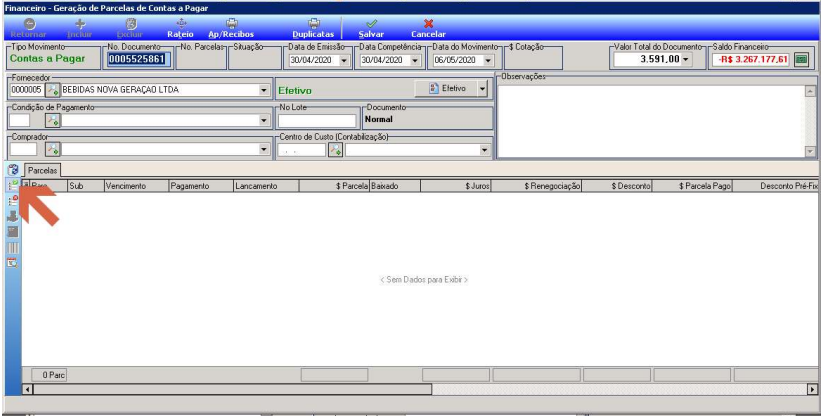Open the Fornecedor lookup icon
Image resolution: width=821 pixels, height=417 pixels.
[x=53, y=90]
